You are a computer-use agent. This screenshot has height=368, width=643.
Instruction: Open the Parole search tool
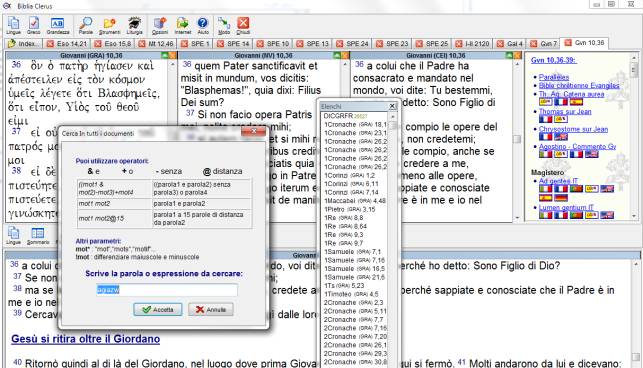tap(86, 25)
